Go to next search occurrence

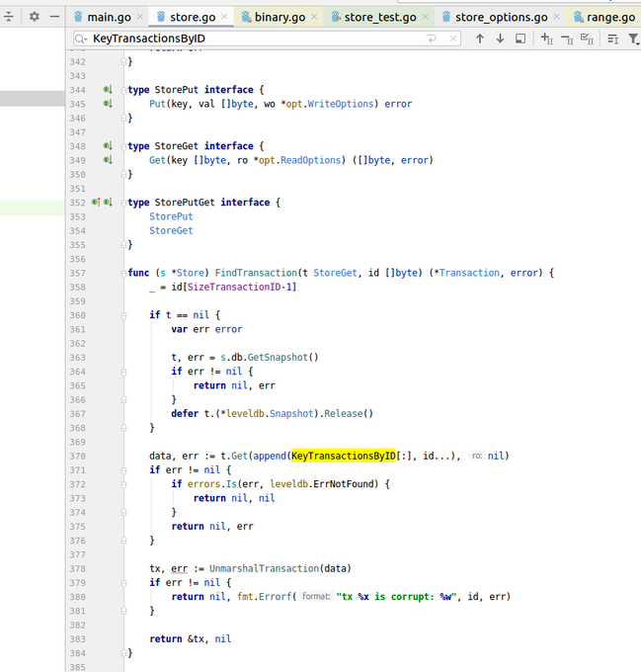pos(500,39)
